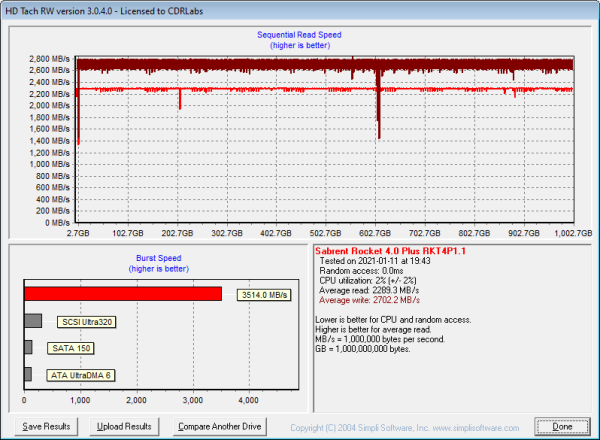Close the results with the Done button
The height and width of the screenshot is (440, 600).
[x=563, y=426]
